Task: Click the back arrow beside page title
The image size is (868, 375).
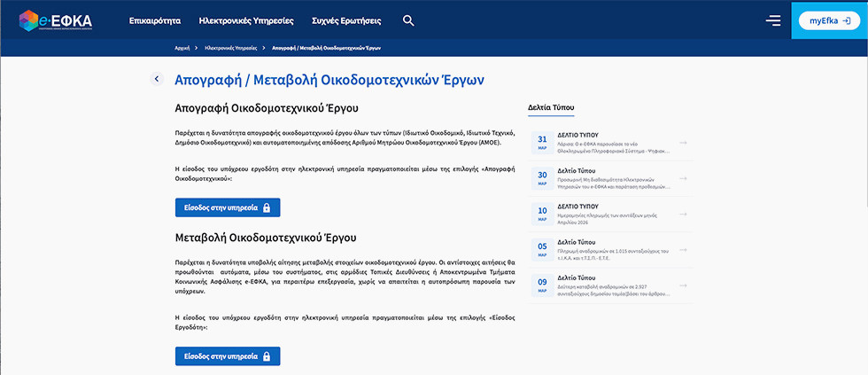Action: [157, 79]
